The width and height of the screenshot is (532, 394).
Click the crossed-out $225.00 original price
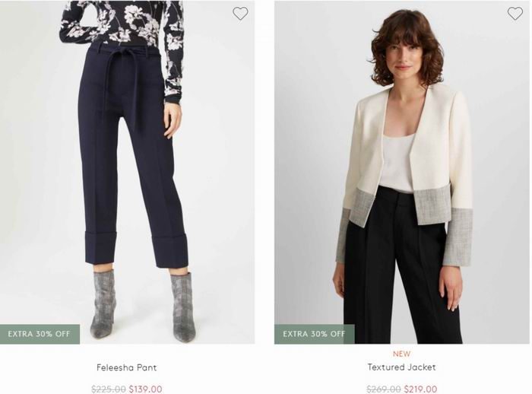click(x=109, y=389)
